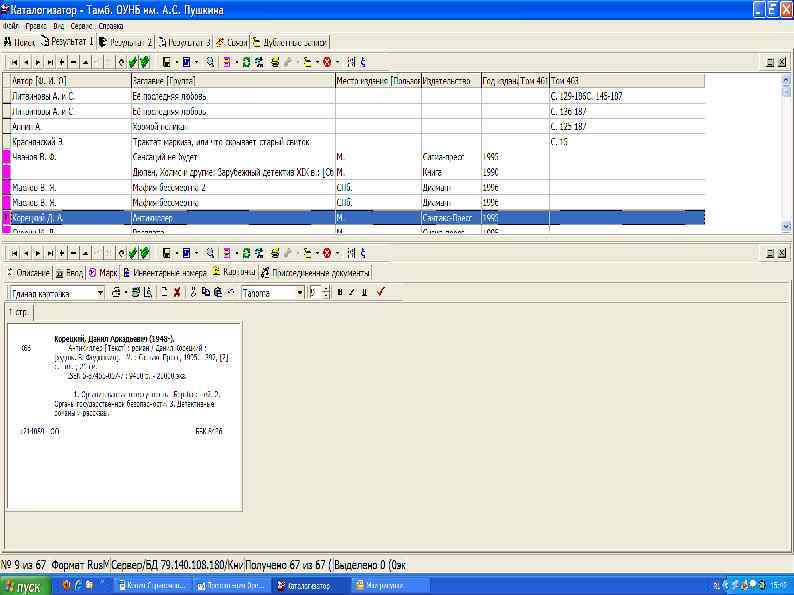The image size is (794, 595).
Task: Switch to the Поиск tab
Action: [x=19, y=42]
